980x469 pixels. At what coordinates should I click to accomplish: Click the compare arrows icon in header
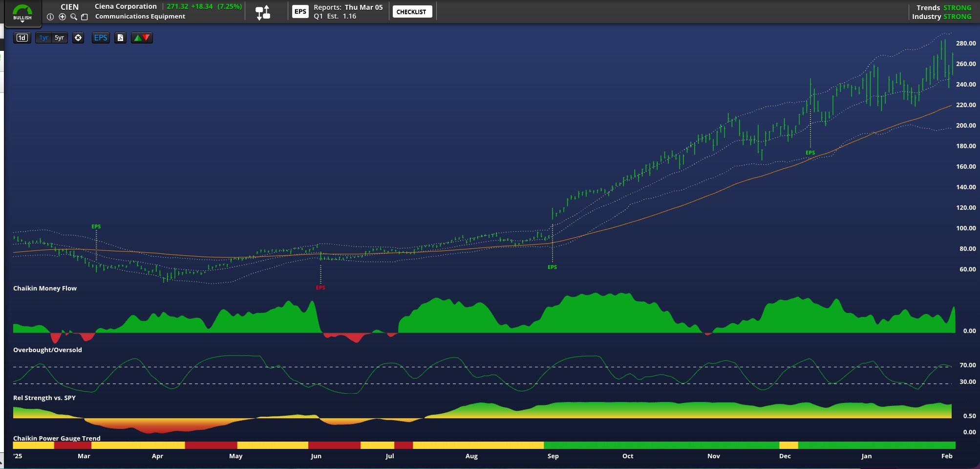pos(263,12)
